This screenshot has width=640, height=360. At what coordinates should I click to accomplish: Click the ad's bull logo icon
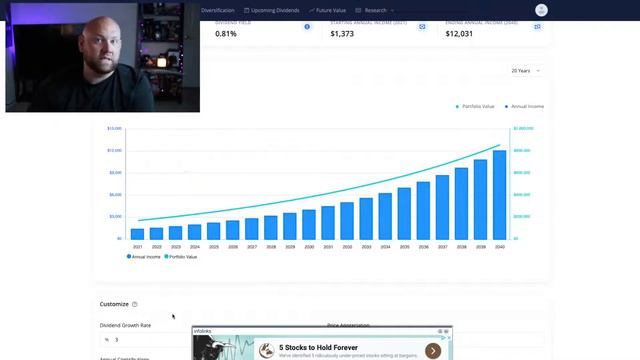pos(267,351)
